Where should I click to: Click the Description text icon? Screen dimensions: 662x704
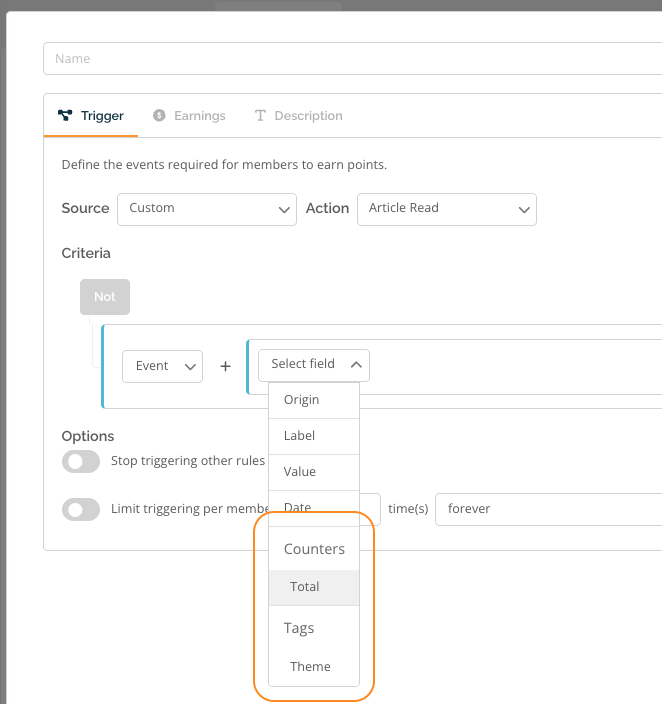(x=260, y=115)
